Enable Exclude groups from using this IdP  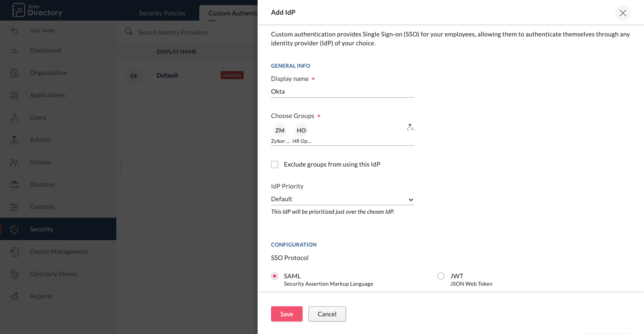(275, 165)
